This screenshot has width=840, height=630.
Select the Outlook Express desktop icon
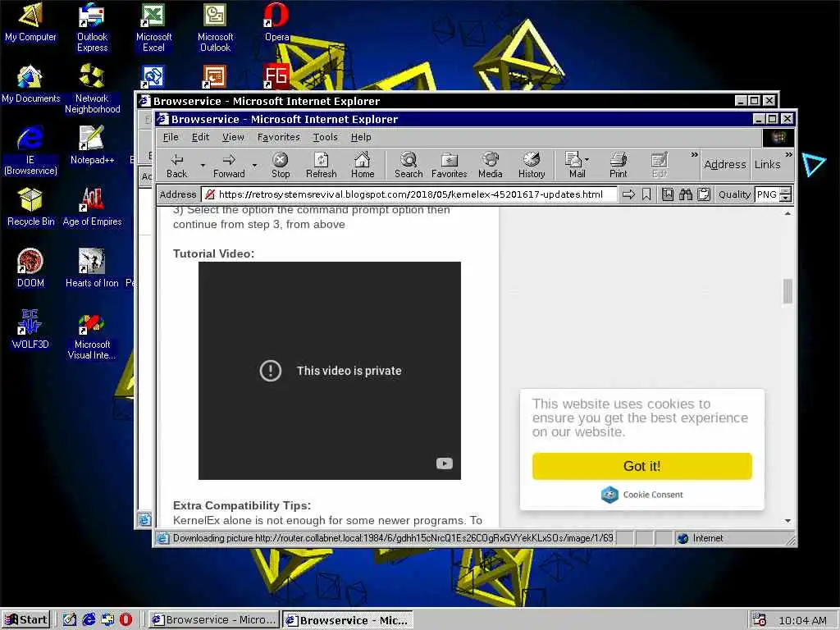coord(92,27)
